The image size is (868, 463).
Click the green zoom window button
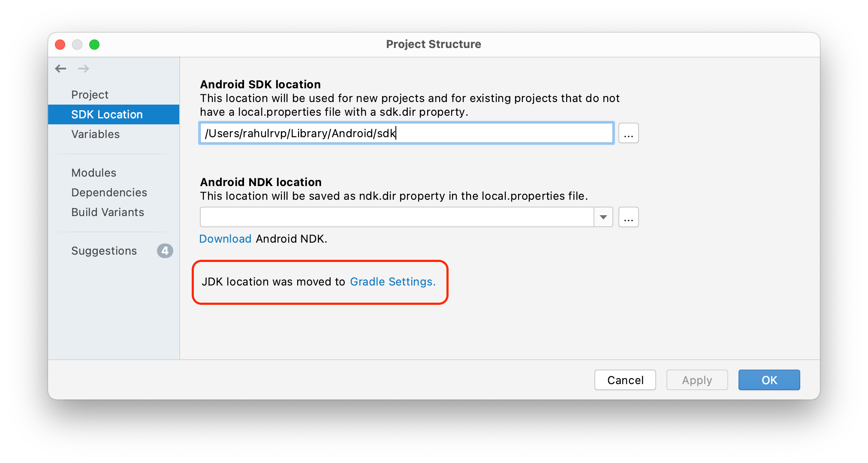[x=95, y=44]
